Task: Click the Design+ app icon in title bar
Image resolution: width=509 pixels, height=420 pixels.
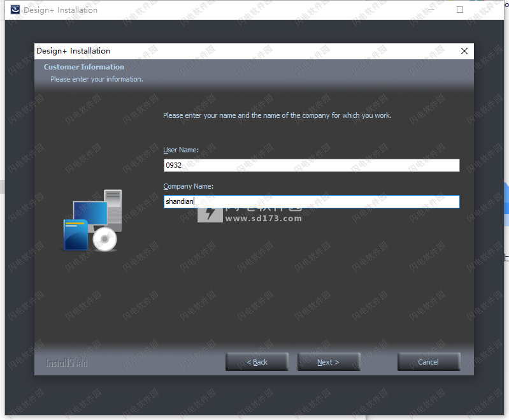Action: (15, 10)
